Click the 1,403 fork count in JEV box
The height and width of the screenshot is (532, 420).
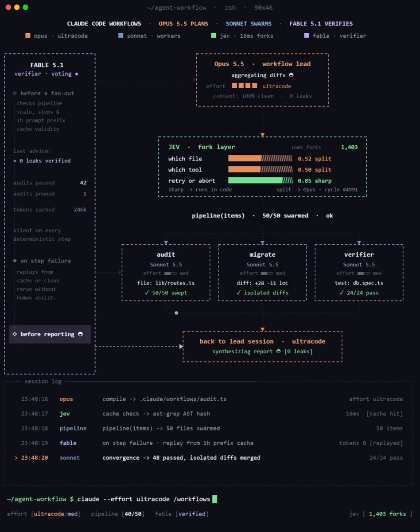click(349, 147)
